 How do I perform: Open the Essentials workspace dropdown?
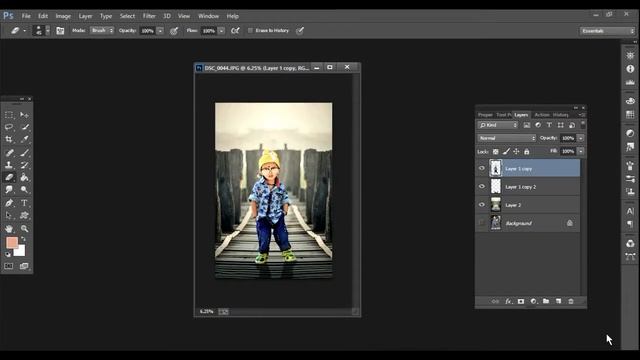[607, 31]
